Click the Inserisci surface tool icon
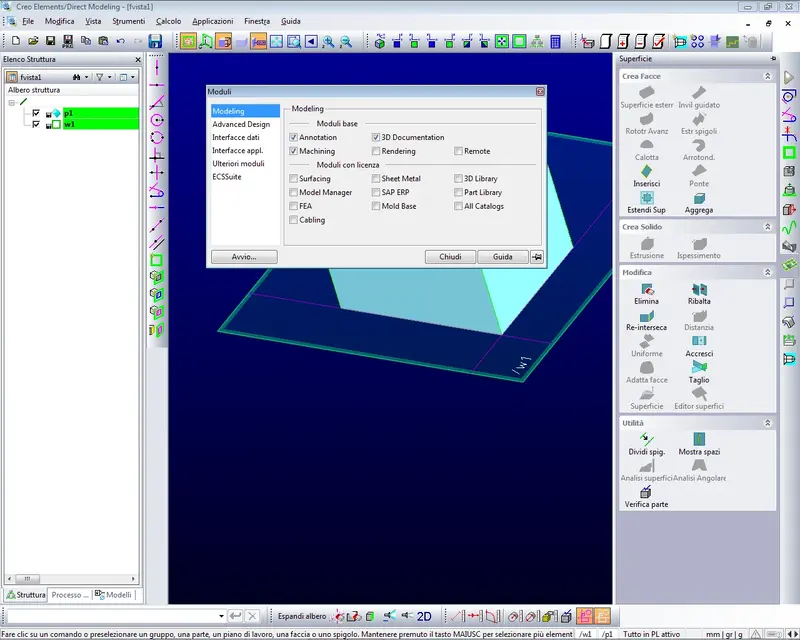 [646, 170]
